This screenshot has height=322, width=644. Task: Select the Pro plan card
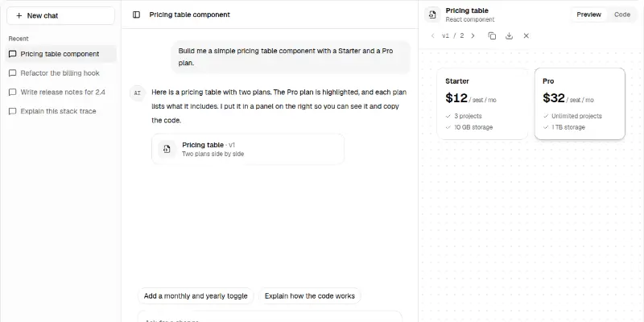(580, 104)
